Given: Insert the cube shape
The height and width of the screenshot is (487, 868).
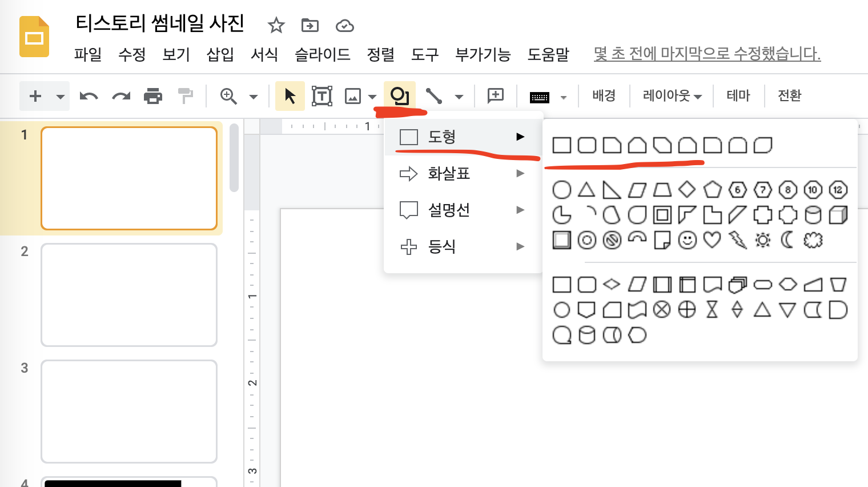Looking at the screenshot, I should coord(838,215).
